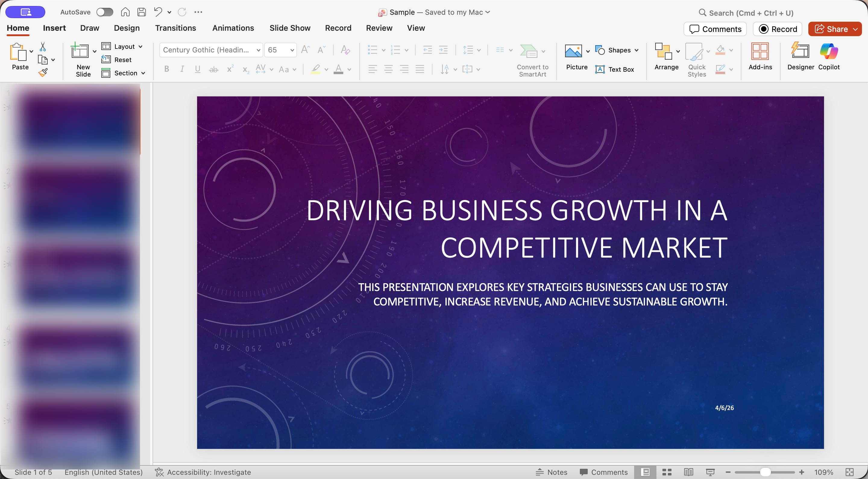
Task: Switch to Slide Sorter view
Action: coord(667,472)
